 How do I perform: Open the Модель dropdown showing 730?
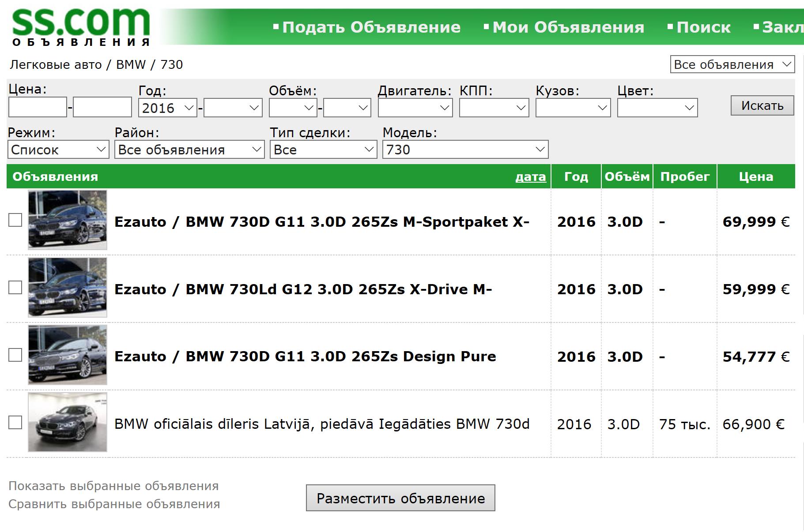465,150
